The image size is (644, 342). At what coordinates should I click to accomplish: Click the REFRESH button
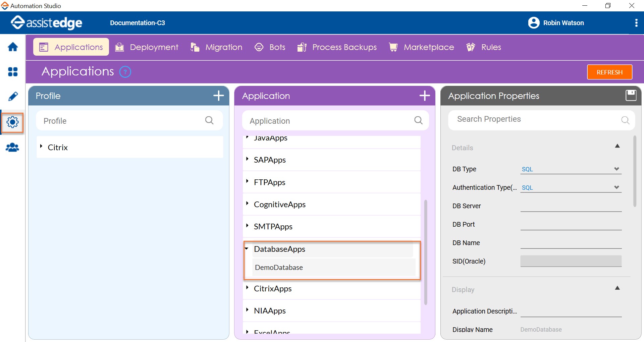tap(609, 72)
